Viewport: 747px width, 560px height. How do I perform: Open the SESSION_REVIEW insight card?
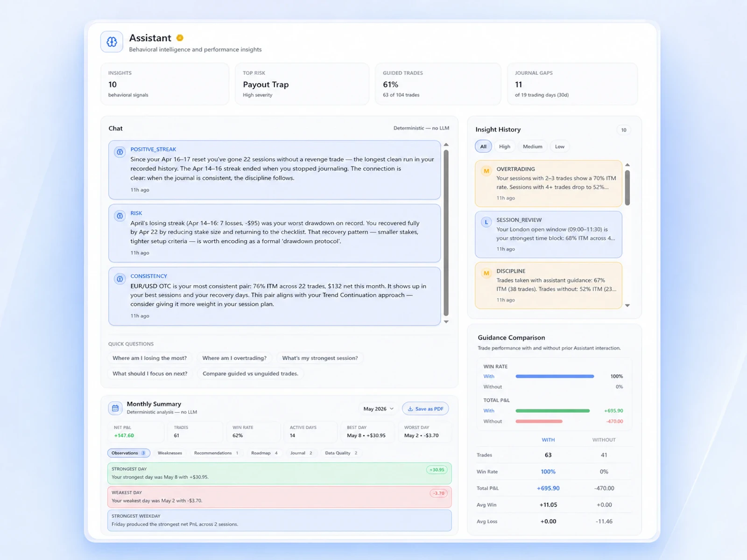pos(549,234)
